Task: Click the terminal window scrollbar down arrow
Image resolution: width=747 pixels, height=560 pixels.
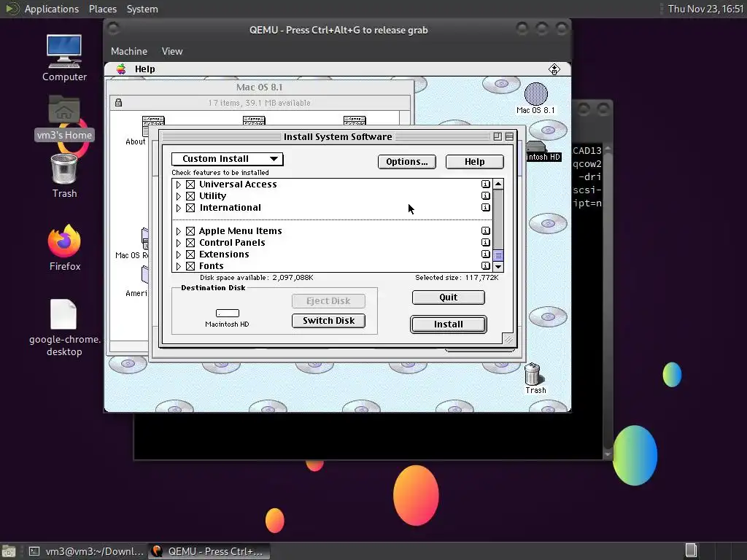Action: [x=608, y=454]
